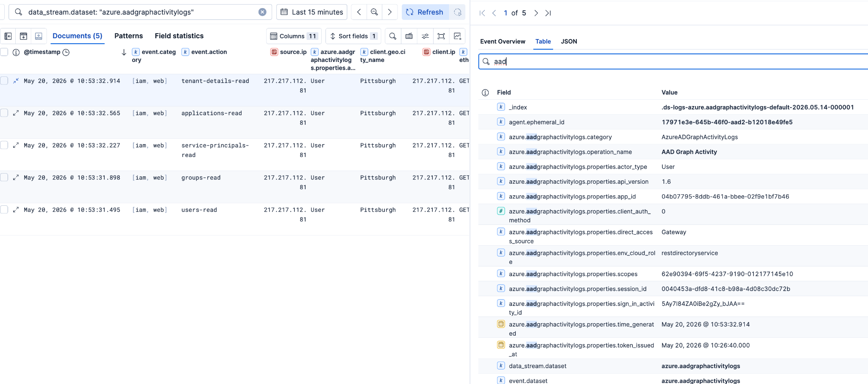Focus the data_stream.dataset query input
This screenshot has width=868, height=384.
(140, 12)
